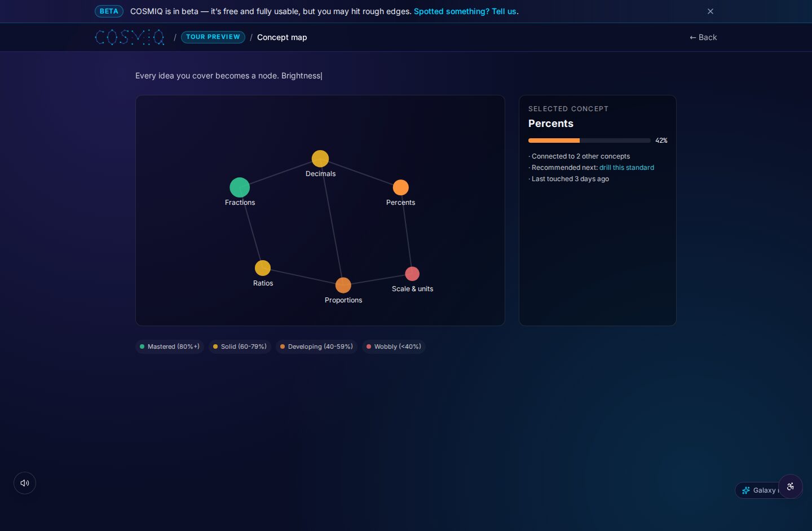Go back using the Back link
This screenshot has width=812, height=531.
tap(703, 37)
